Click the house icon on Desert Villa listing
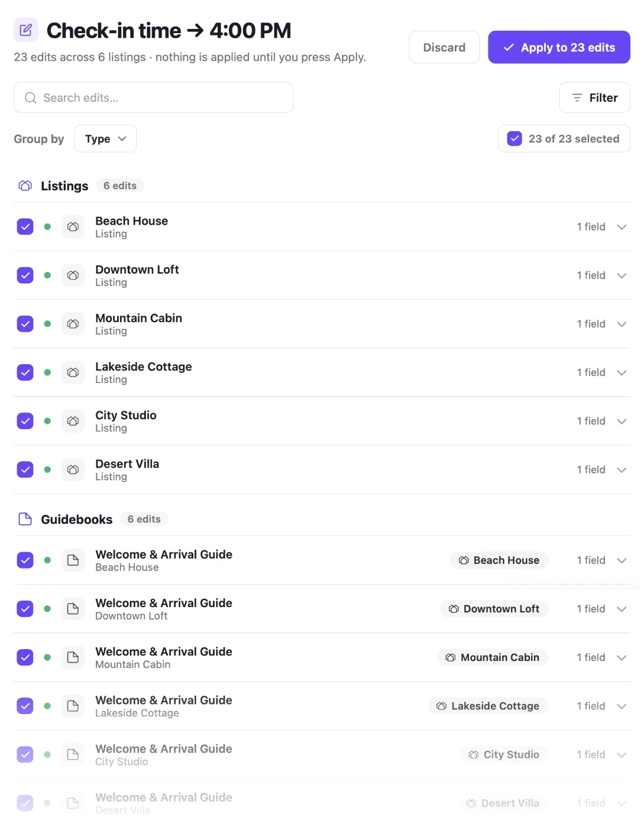 pyautogui.click(x=73, y=470)
